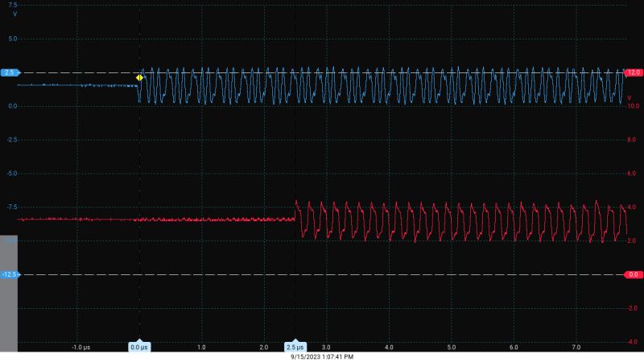Select the red 0.0 channel level marker

[x=633, y=274]
